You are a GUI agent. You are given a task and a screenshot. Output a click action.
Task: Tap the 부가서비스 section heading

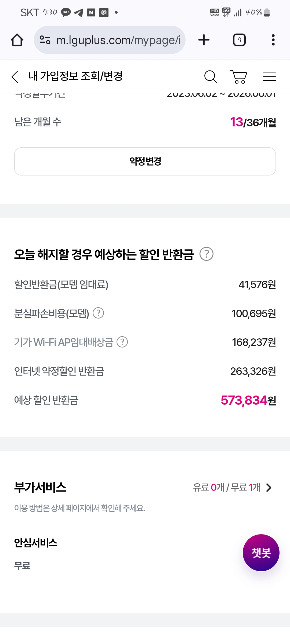coord(40,487)
